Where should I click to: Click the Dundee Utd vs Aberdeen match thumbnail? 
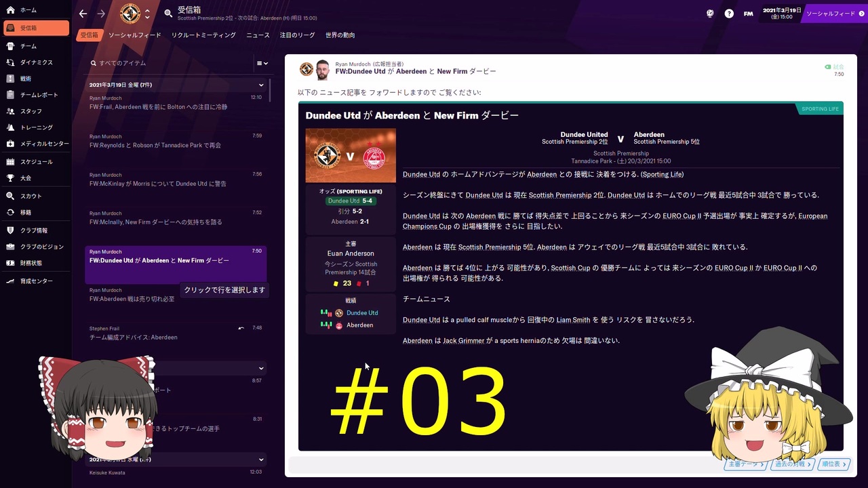click(351, 156)
